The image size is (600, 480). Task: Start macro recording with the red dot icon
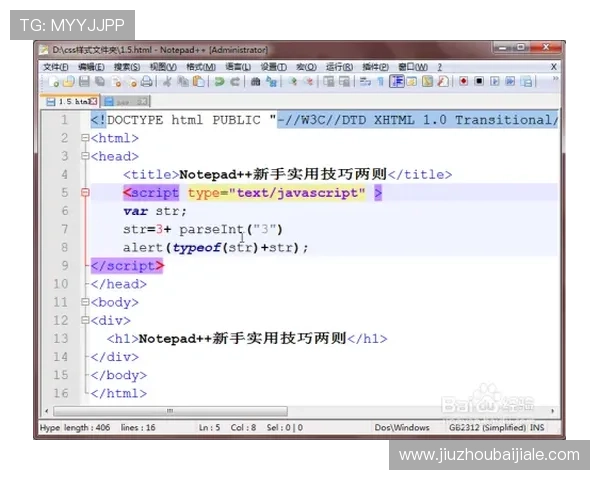pos(463,82)
